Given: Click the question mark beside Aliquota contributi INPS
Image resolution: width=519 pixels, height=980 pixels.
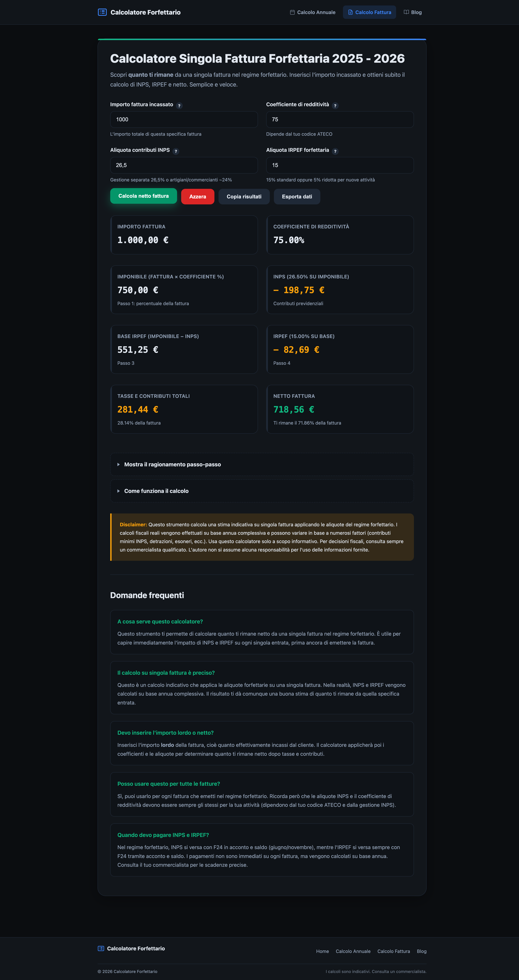Looking at the screenshot, I should tap(176, 151).
